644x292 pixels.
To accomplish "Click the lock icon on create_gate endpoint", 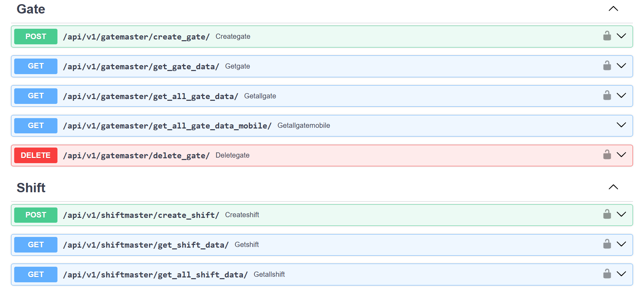I will (607, 36).
